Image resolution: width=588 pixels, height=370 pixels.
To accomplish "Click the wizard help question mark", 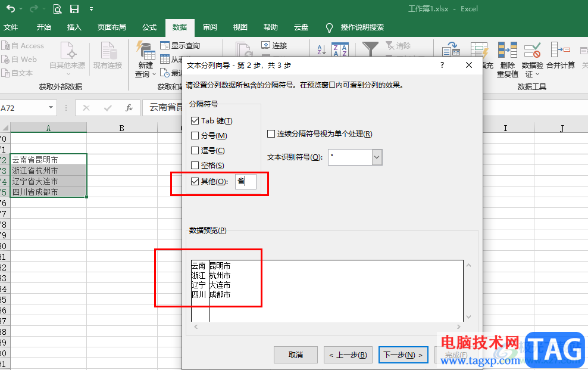I will click(x=442, y=66).
